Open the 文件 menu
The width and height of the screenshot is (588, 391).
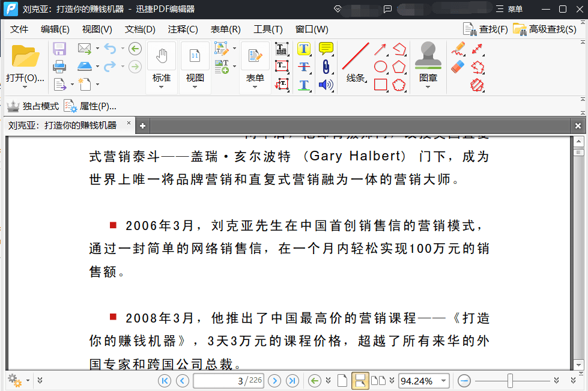[x=19, y=29]
